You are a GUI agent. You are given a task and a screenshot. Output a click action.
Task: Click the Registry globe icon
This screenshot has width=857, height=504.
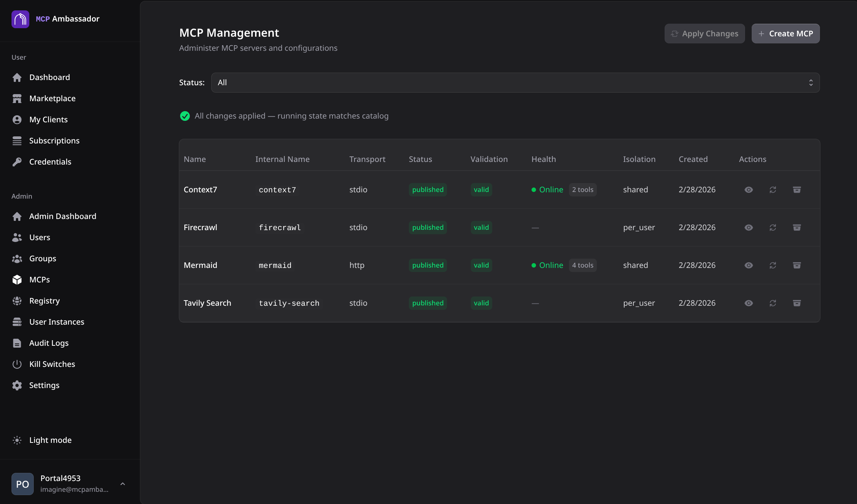click(17, 301)
